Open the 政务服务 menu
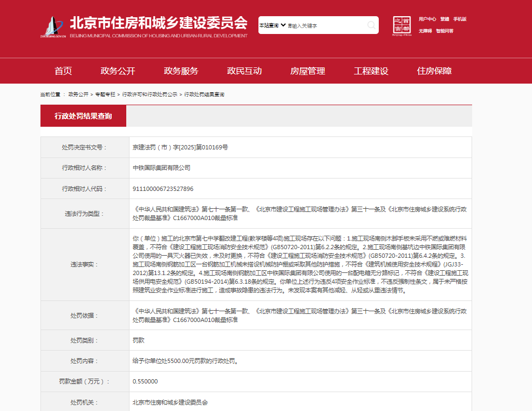This screenshot has height=411, width=532. (x=181, y=71)
